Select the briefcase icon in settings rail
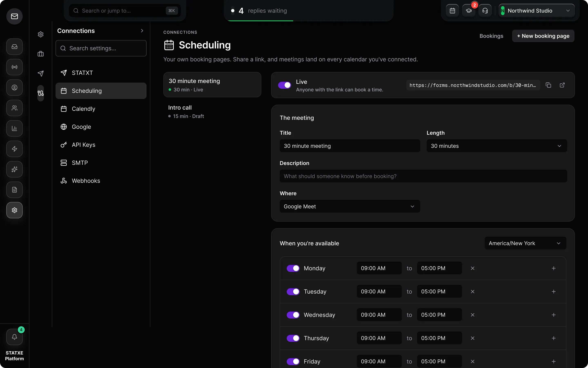 click(x=41, y=54)
